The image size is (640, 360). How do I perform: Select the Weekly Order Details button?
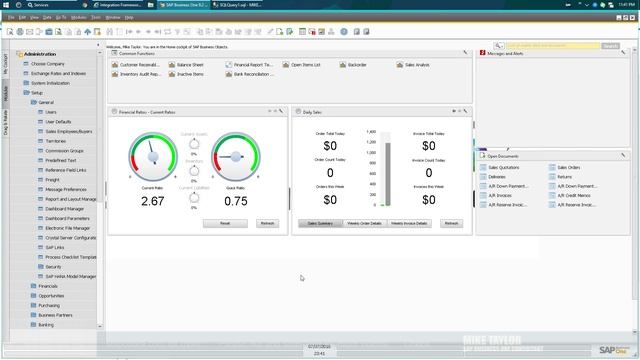(x=364, y=223)
